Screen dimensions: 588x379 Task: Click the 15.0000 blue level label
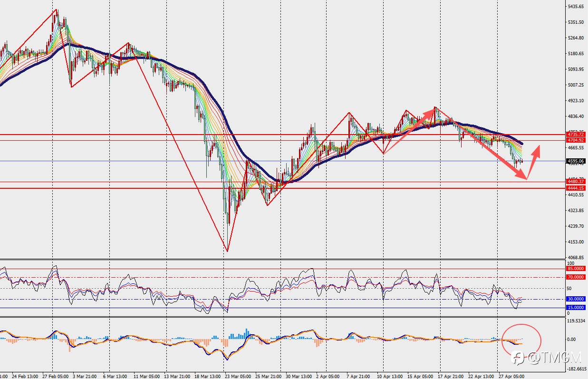pos(576,308)
